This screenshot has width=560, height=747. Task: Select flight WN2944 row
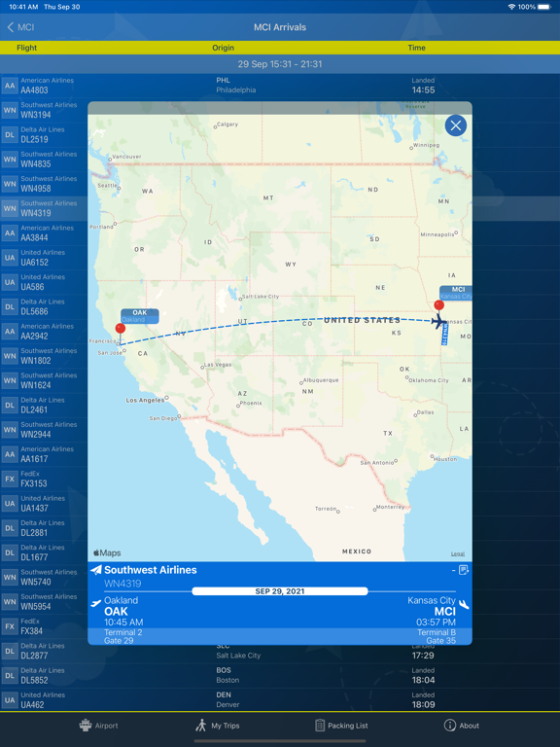(44, 430)
